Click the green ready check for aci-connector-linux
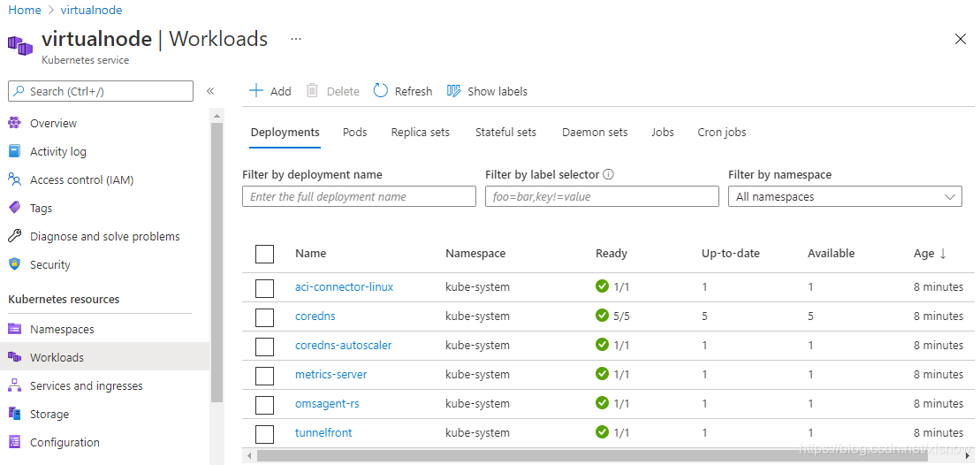 (x=603, y=286)
